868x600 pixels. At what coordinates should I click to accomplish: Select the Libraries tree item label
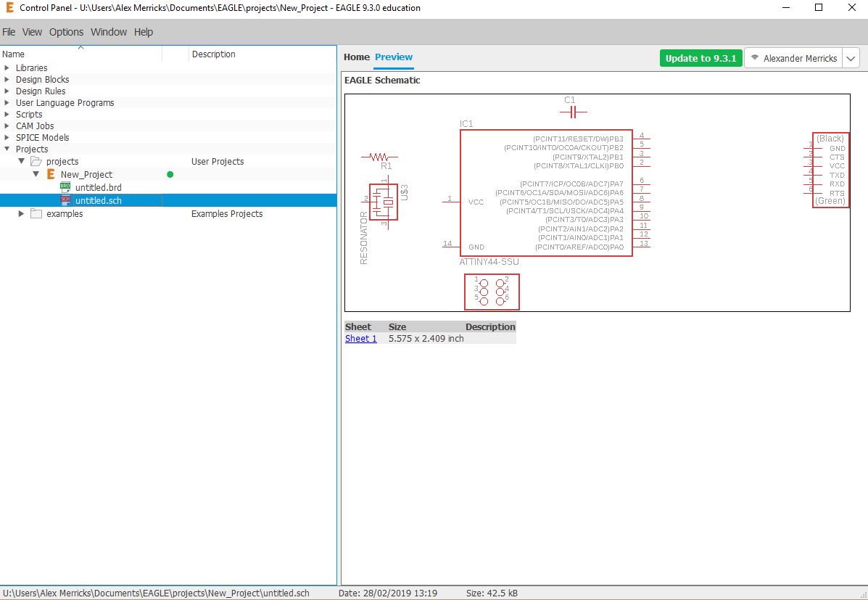pos(32,68)
